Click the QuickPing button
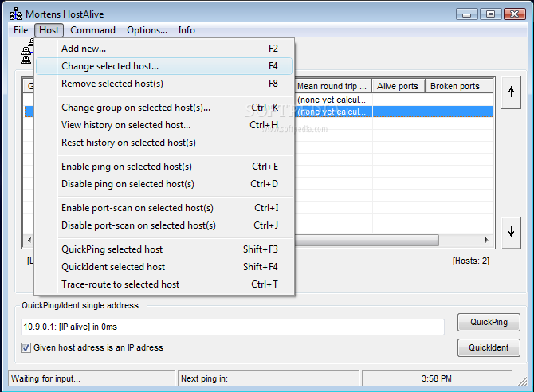 coord(489,322)
